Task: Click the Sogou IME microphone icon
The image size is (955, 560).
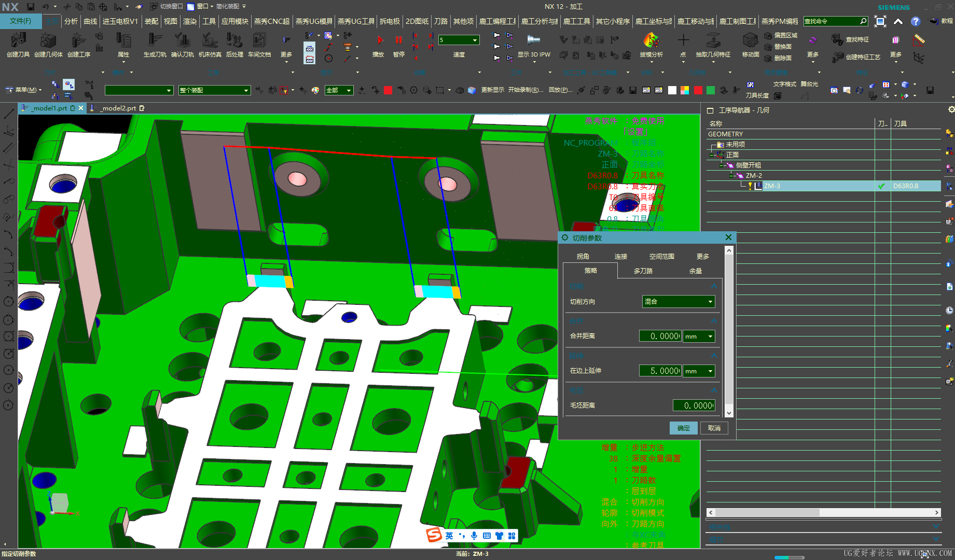Action: pyautogui.click(x=474, y=536)
